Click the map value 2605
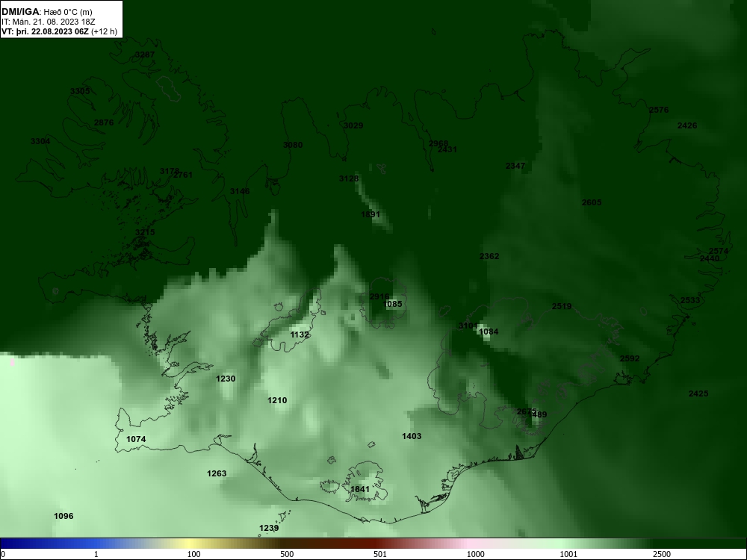The width and height of the screenshot is (747, 560). [592, 203]
